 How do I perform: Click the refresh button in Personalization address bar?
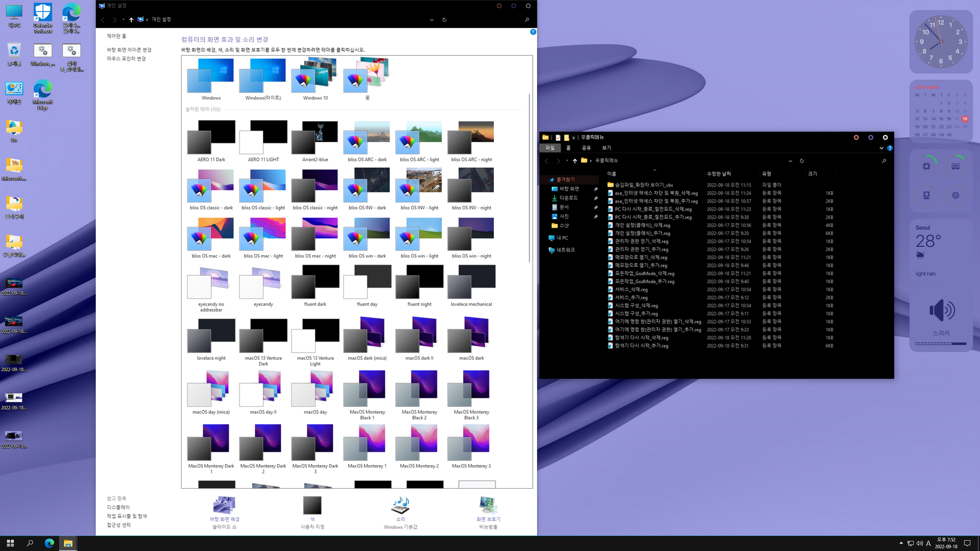coord(444,20)
